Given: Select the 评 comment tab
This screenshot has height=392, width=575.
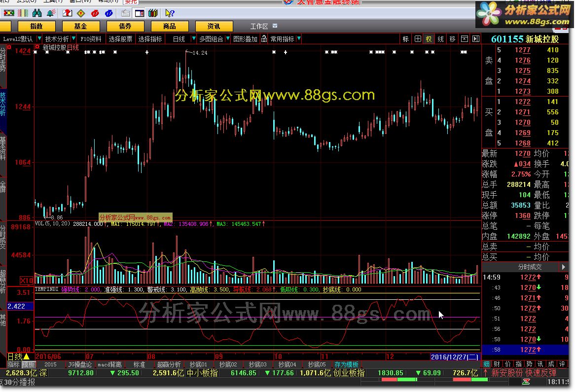Looking at the screenshot, I should tap(562, 364).
